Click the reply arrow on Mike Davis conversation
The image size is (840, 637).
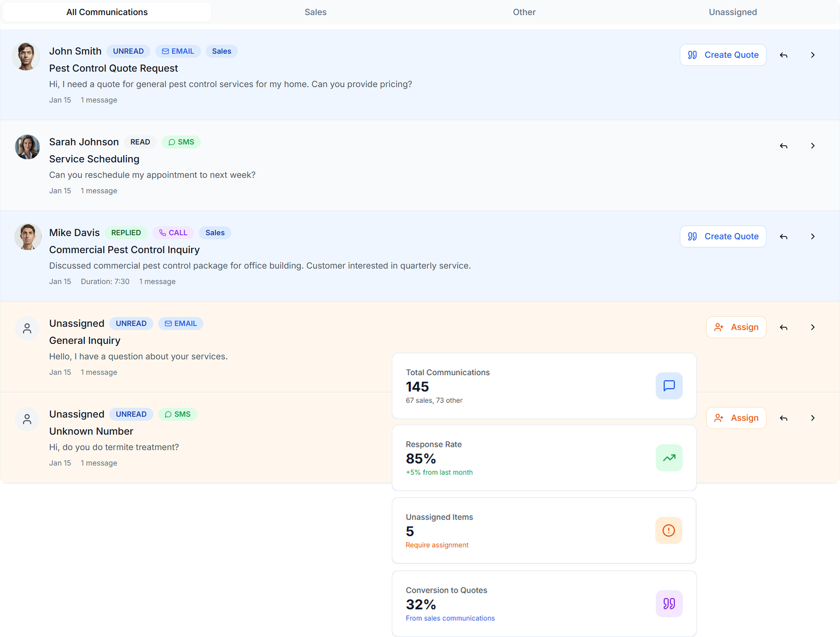point(783,236)
